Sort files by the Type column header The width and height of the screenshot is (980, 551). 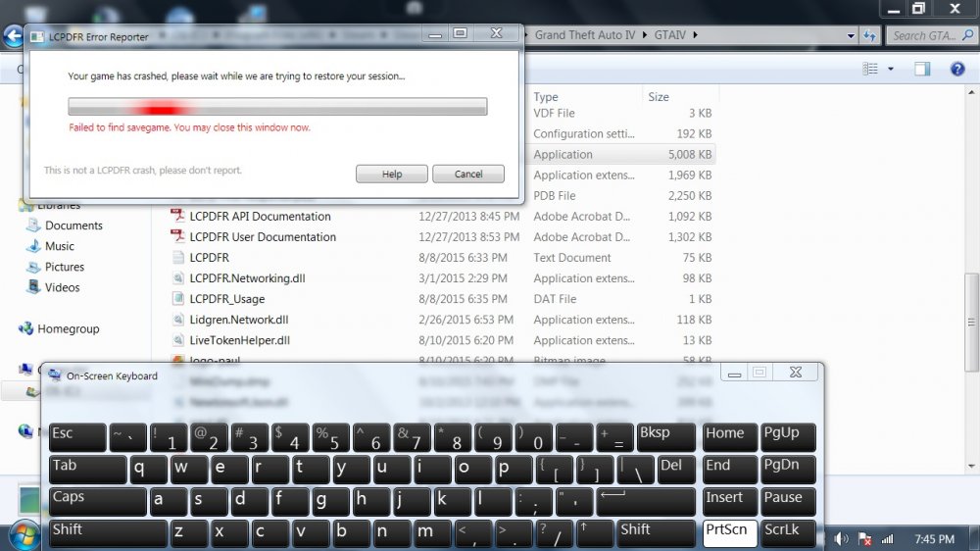546,97
